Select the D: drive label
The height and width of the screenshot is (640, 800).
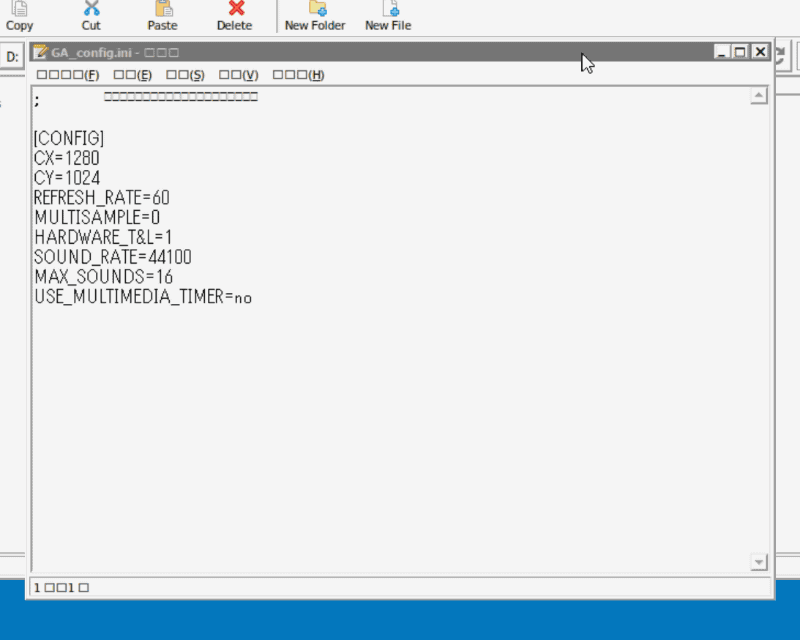click(11, 56)
